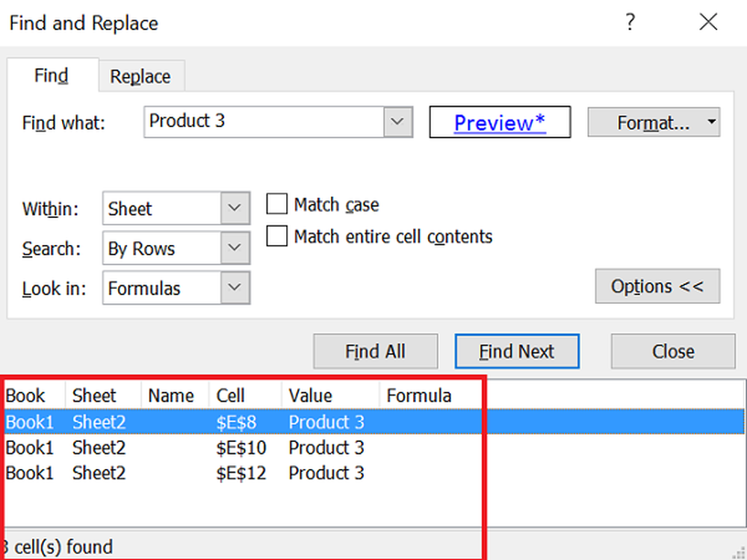Click the Help question mark icon
747x560 pixels.
click(630, 22)
